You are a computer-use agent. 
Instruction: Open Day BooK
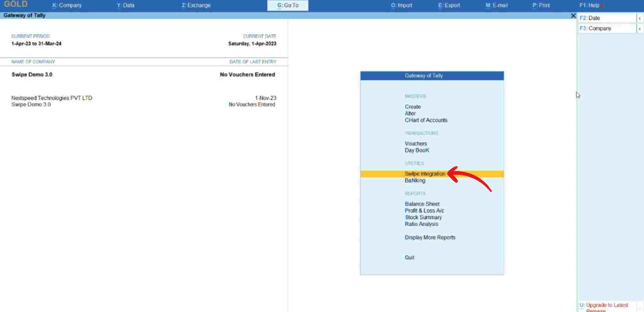(417, 150)
